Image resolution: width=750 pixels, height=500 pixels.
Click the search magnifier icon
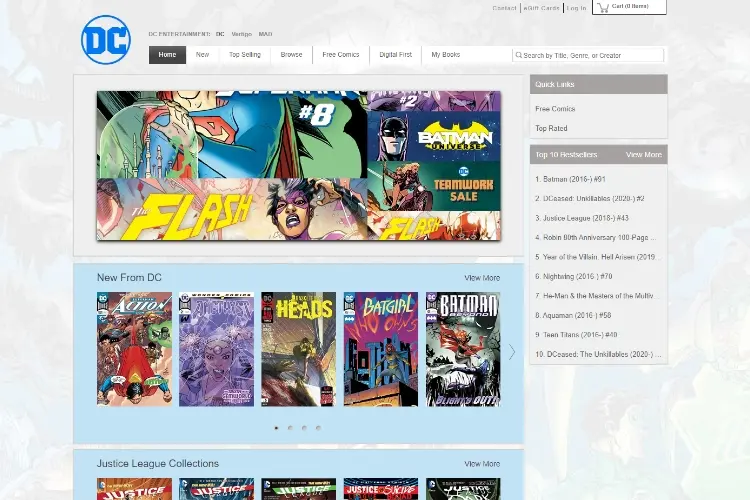pyautogui.click(x=518, y=55)
